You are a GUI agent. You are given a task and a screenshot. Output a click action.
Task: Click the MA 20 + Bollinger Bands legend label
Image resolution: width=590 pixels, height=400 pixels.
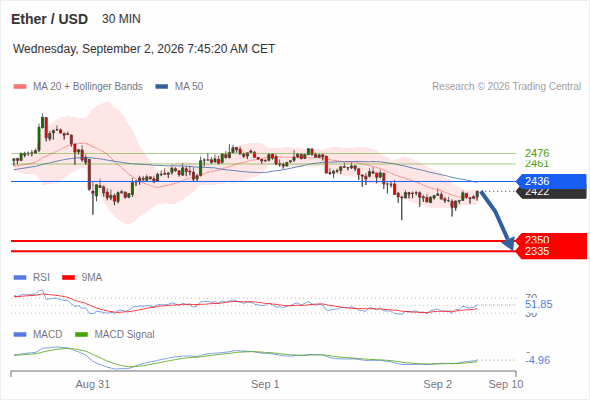pos(88,87)
